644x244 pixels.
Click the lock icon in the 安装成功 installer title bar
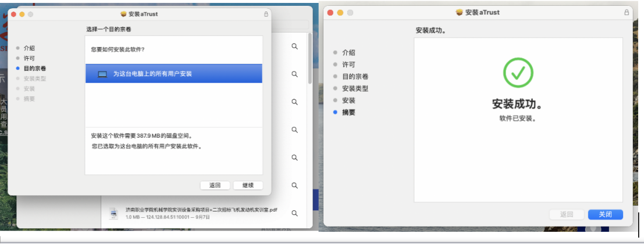tap(627, 12)
